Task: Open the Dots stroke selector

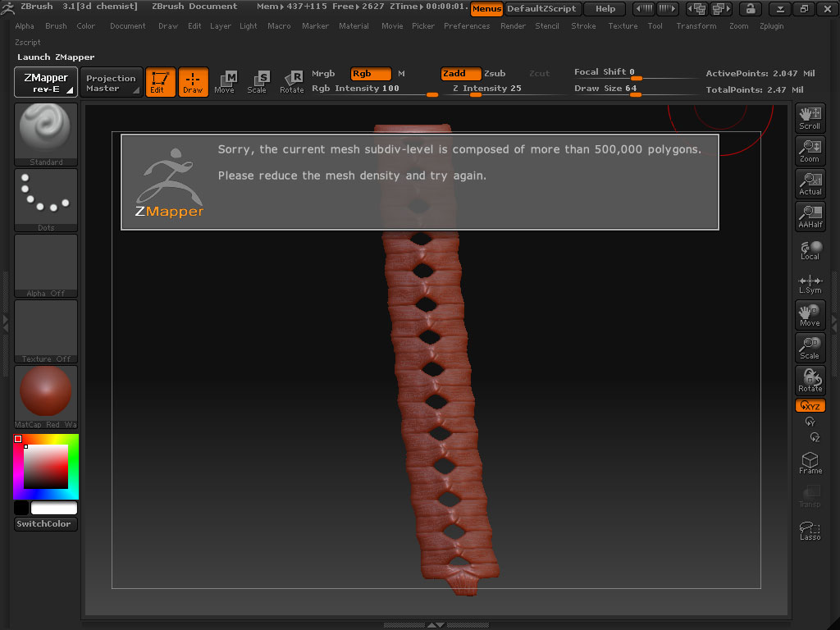Action: coord(46,200)
